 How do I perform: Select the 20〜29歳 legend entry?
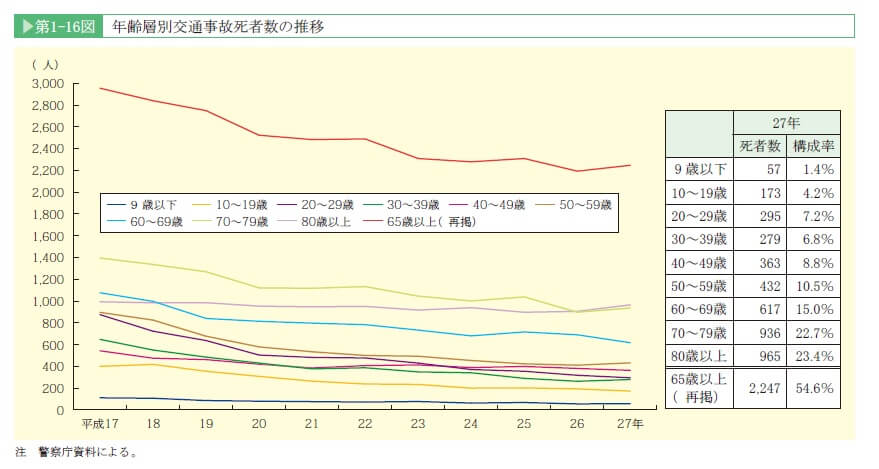(x=316, y=205)
